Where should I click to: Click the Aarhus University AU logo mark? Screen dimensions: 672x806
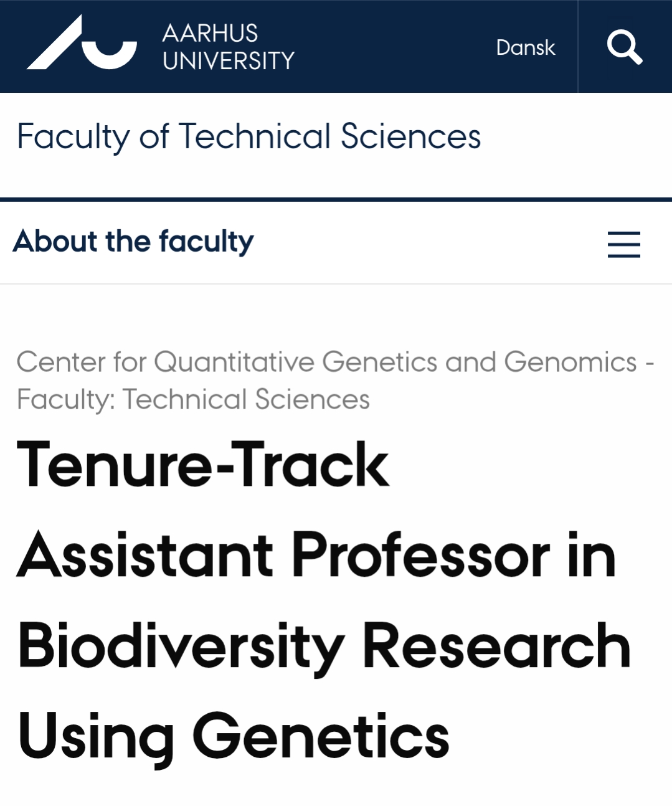pyautogui.click(x=82, y=45)
